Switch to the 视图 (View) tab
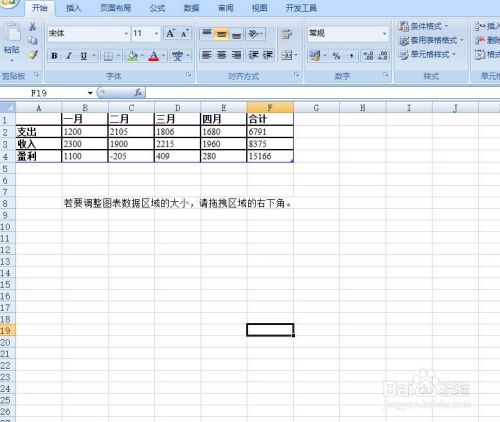Screen dimensions: 500x422 point(260,8)
